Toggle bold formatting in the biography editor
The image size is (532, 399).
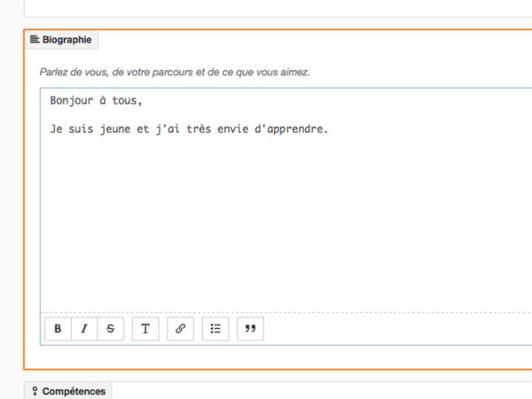pyautogui.click(x=58, y=329)
